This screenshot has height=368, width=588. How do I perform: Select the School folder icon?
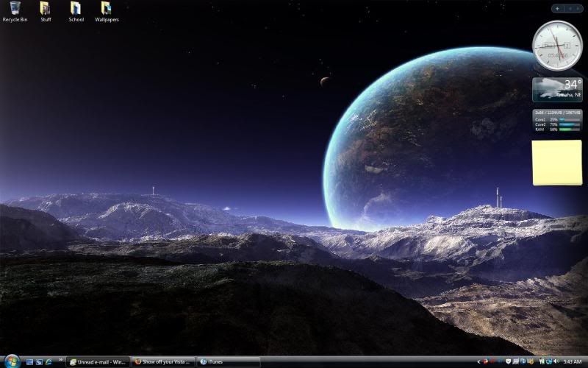pyautogui.click(x=76, y=11)
